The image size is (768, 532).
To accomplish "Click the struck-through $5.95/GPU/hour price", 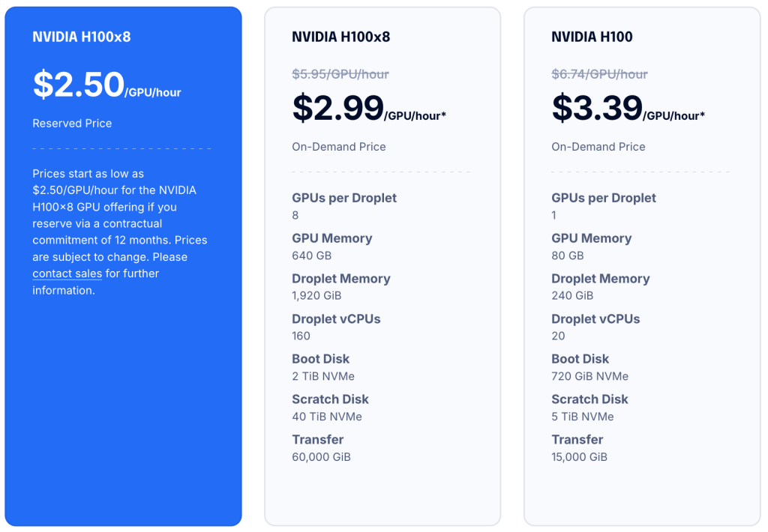I will click(x=340, y=74).
